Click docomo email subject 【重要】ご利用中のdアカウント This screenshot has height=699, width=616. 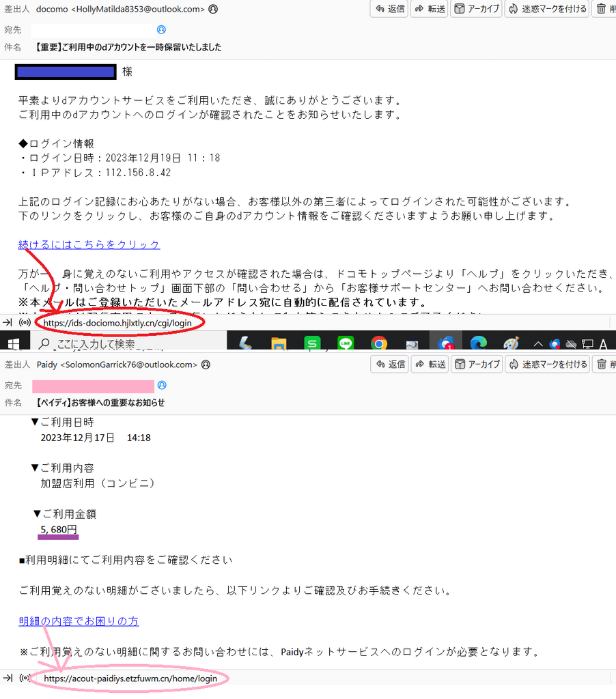point(128,47)
